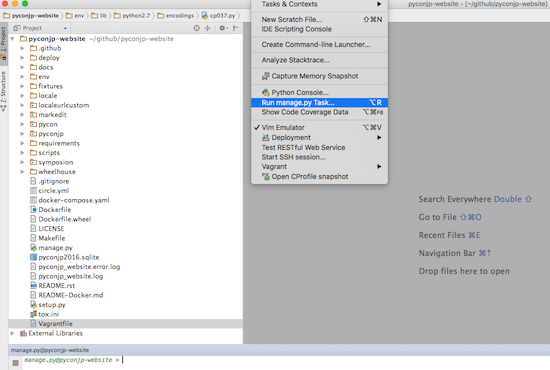Click the hide Project panel icon
The image size is (550, 370).
[x=236, y=28]
